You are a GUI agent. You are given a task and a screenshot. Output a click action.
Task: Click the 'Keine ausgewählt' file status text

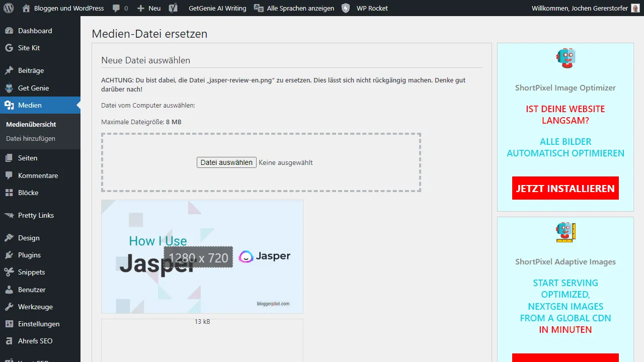(286, 162)
